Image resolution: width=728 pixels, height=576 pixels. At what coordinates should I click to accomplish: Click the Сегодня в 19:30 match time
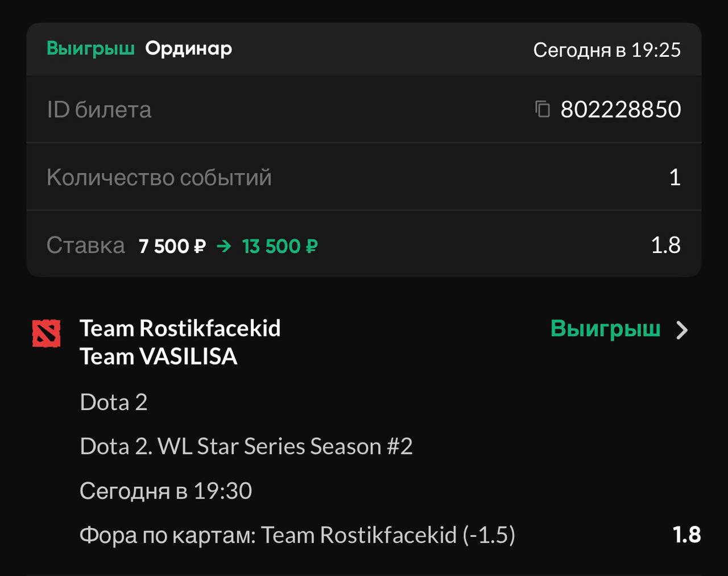166,491
